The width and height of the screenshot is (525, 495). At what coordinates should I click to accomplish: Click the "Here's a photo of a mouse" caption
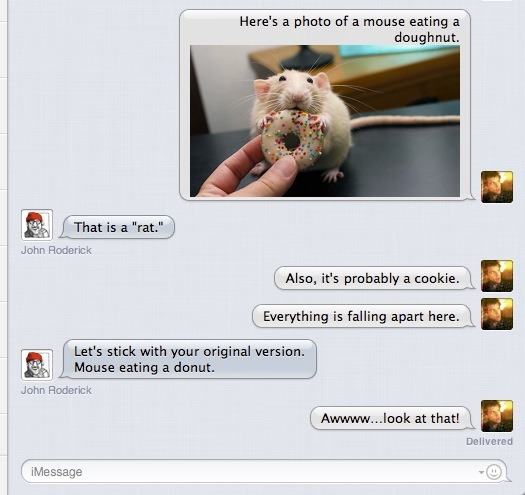point(349,29)
